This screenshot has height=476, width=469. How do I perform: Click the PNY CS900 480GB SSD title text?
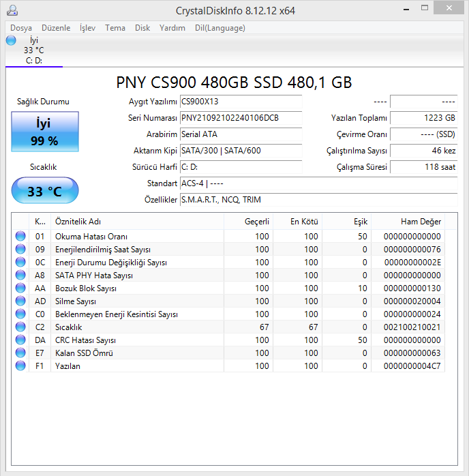[x=234, y=83]
